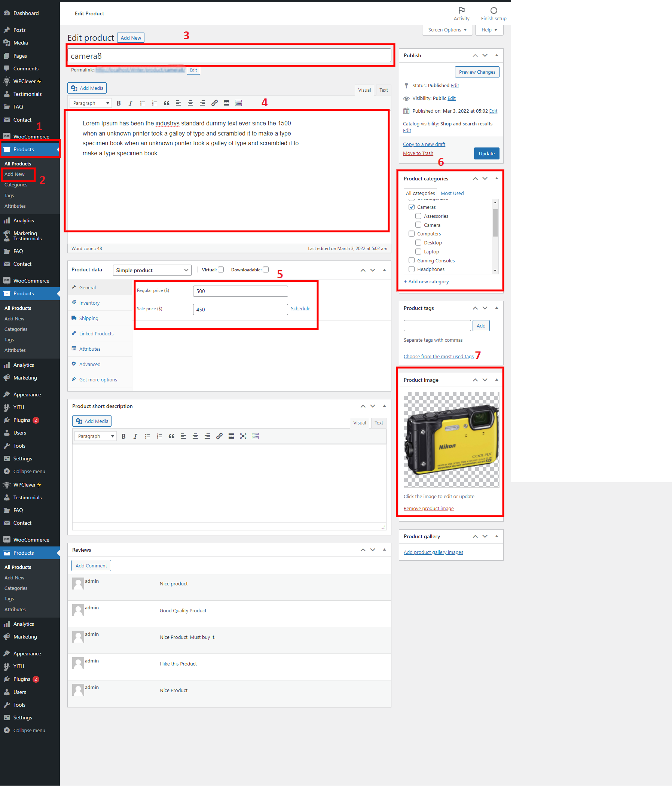This screenshot has width=672, height=786.
Task: Collapse the Product tags panel toggle
Action: pos(497,308)
